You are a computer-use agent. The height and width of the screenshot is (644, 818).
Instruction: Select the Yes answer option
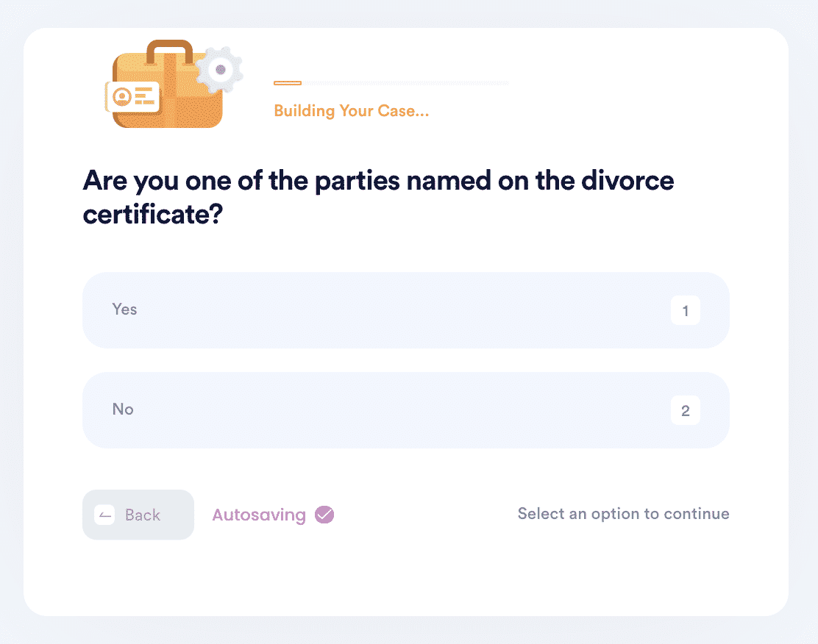(406, 310)
